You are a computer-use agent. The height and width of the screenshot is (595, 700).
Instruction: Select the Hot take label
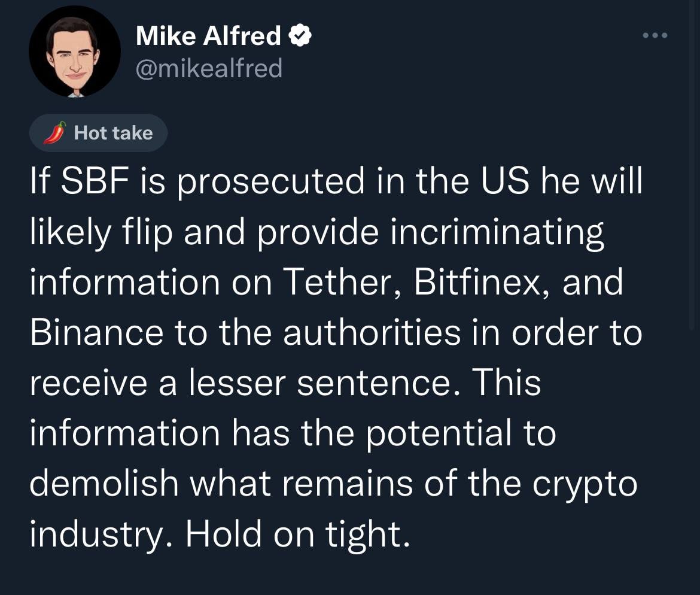pos(113,133)
